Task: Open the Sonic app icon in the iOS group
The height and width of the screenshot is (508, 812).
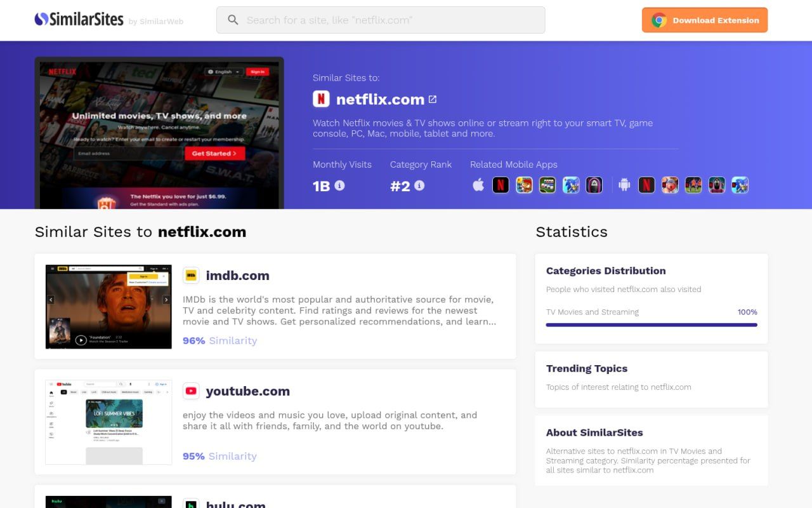Action: (571, 185)
